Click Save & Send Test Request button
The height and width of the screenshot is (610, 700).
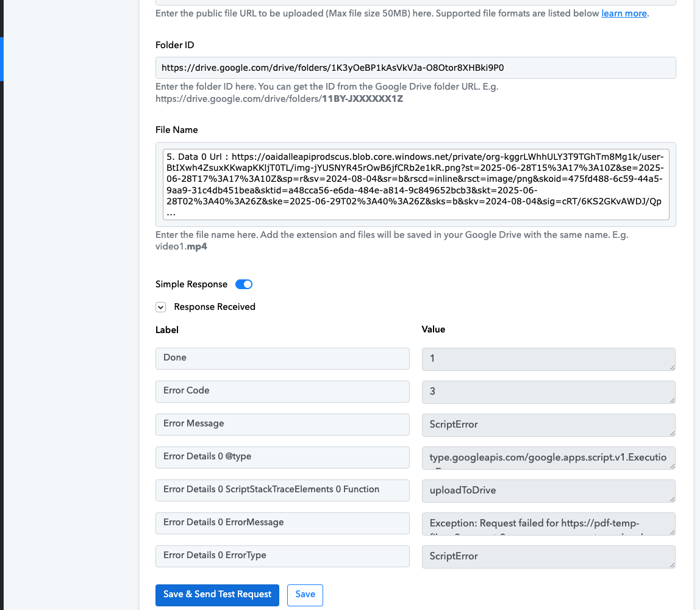tap(217, 595)
